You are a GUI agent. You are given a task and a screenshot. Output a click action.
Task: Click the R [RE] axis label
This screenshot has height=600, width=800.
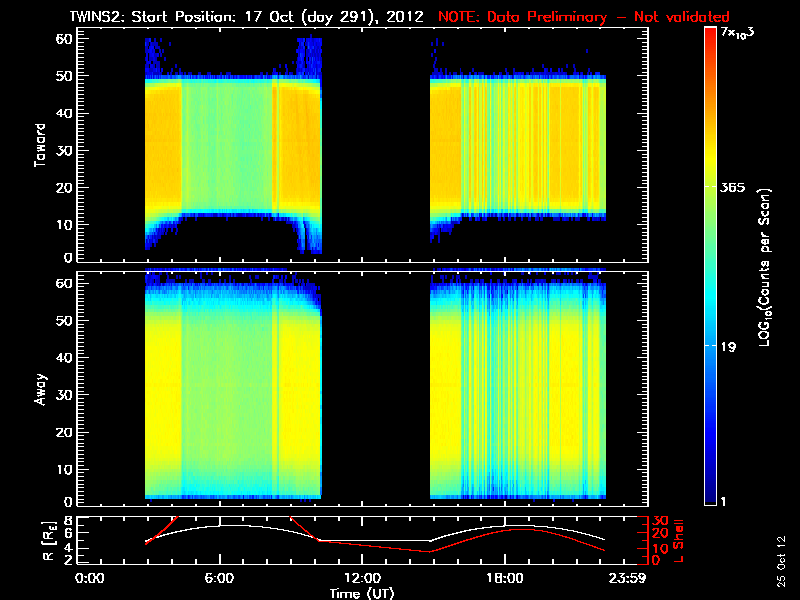[48, 541]
